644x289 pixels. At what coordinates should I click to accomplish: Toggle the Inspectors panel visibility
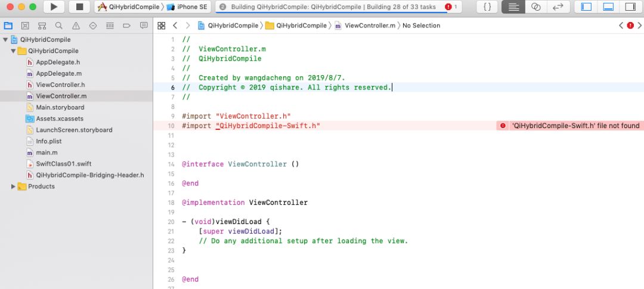pos(630,7)
